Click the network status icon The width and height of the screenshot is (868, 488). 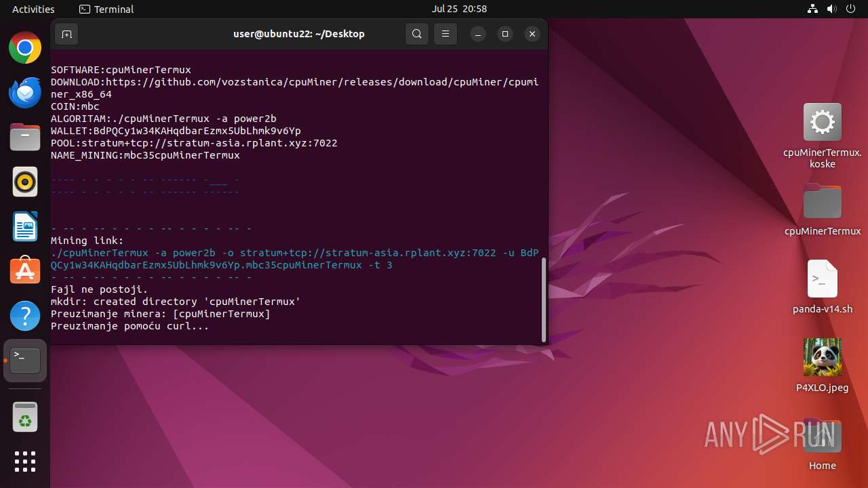[813, 9]
